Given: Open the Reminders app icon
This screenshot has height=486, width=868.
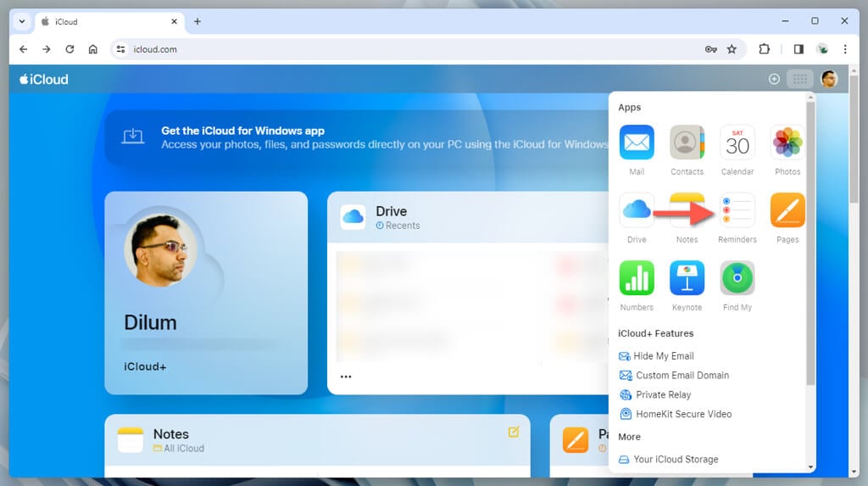Looking at the screenshot, I should [x=737, y=210].
